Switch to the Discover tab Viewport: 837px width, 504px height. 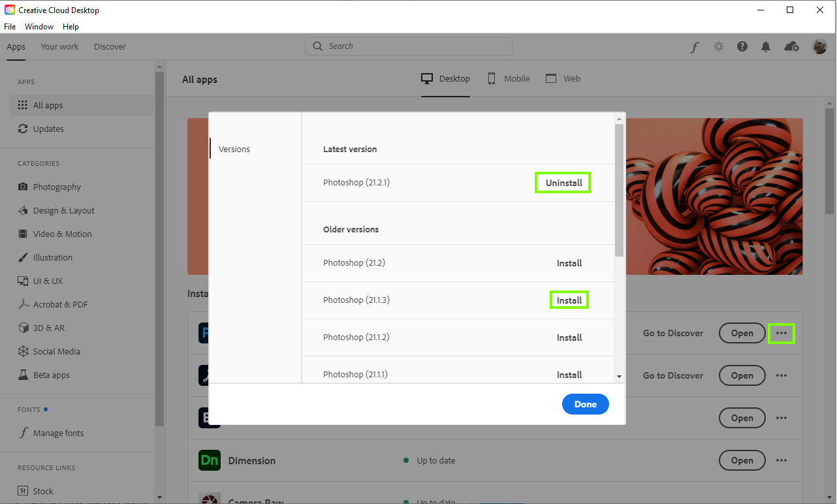click(x=110, y=47)
